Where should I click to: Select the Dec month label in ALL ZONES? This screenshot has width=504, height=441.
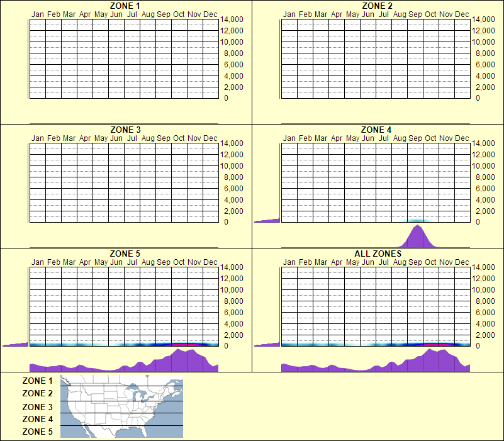[x=463, y=263]
